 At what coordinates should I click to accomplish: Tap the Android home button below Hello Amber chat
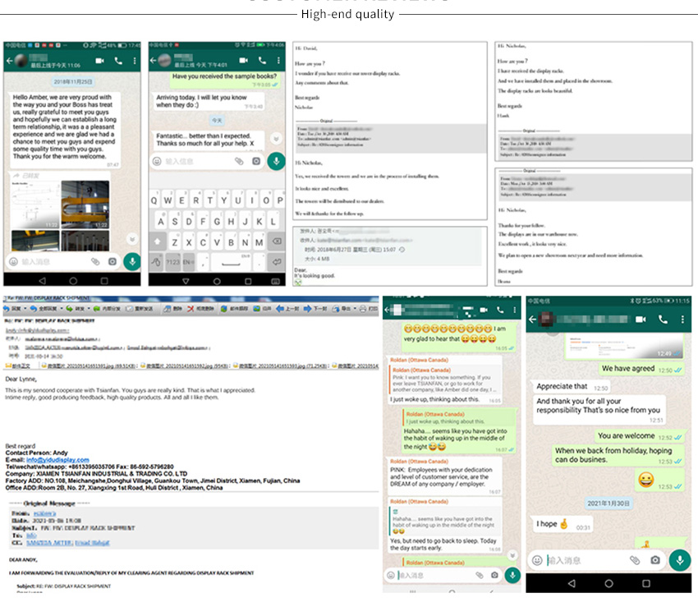[x=73, y=281]
